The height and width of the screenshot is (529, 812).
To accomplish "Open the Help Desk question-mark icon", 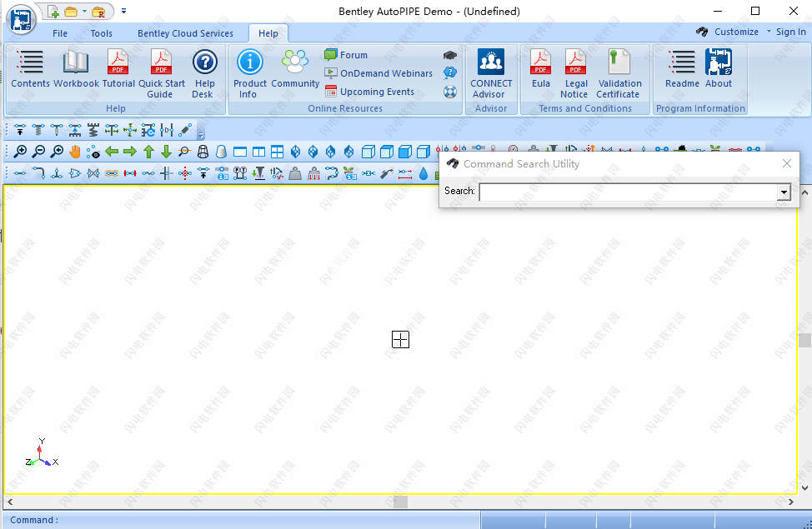I will pyautogui.click(x=204, y=73).
